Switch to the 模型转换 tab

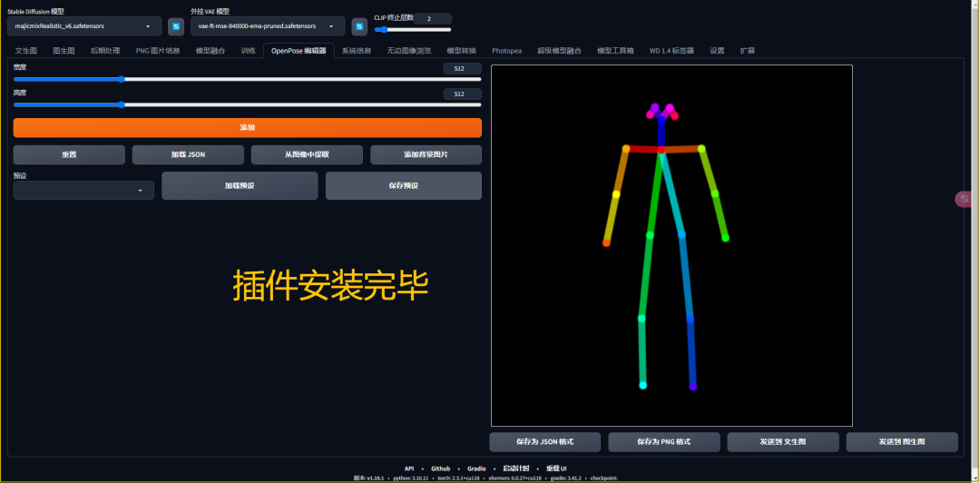click(x=461, y=51)
